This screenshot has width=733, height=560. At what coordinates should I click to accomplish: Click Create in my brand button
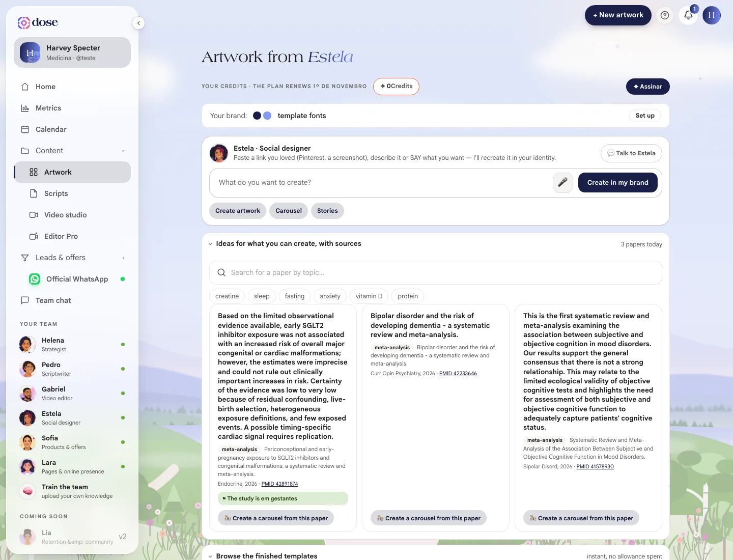point(618,182)
